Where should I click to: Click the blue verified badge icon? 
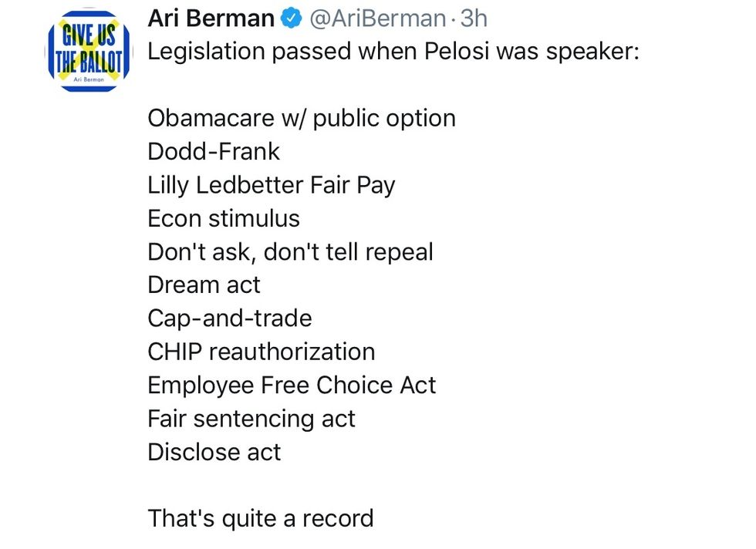[290, 18]
